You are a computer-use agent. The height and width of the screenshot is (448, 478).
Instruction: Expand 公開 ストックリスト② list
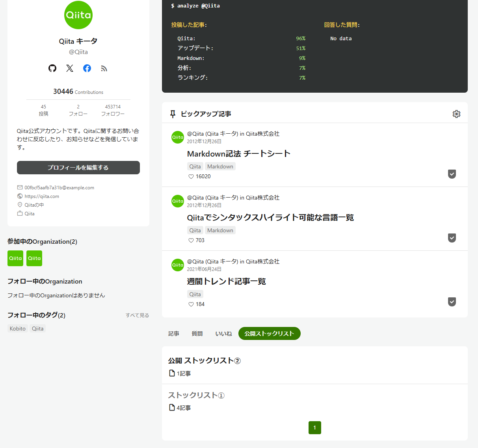coord(204,360)
